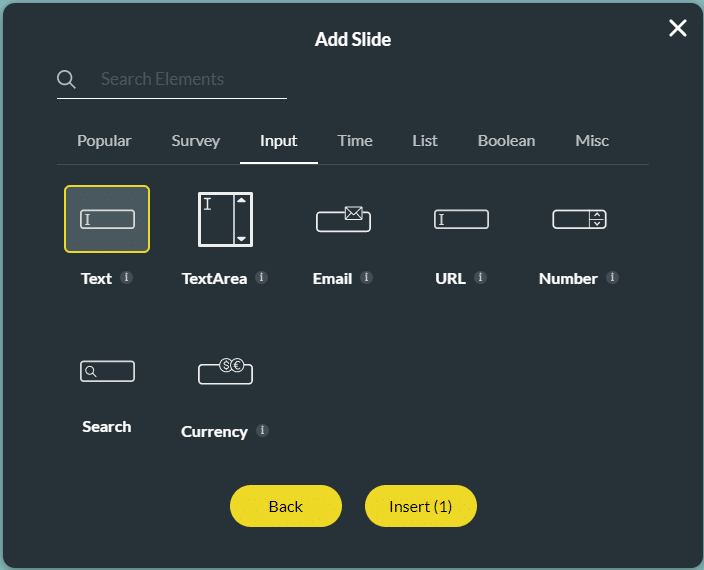Select the Search element icon
Viewport: 704px width, 570px height.
107,371
